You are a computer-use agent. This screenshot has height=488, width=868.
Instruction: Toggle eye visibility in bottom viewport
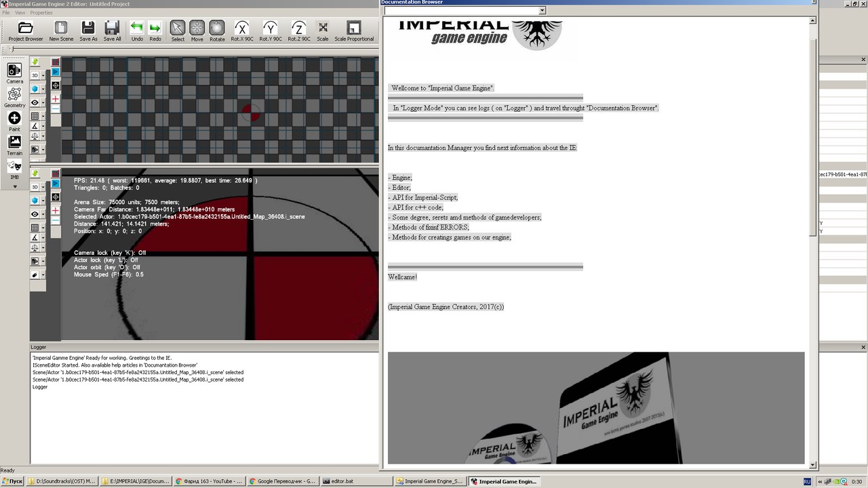[35, 214]
